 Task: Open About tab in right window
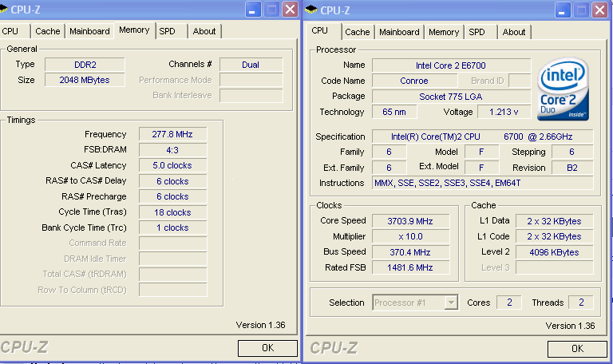[x=514, y=32]
